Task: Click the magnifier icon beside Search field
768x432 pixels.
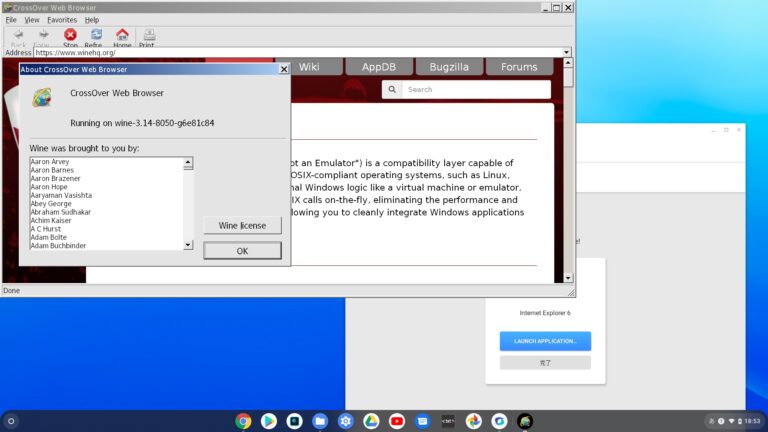Action: 392,90
